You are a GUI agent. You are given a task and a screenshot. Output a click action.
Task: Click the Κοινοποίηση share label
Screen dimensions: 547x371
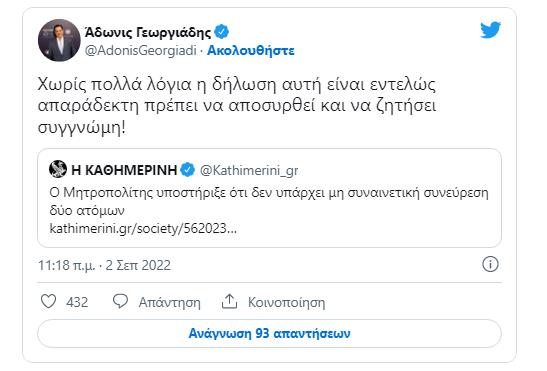(x=286, y=302)
